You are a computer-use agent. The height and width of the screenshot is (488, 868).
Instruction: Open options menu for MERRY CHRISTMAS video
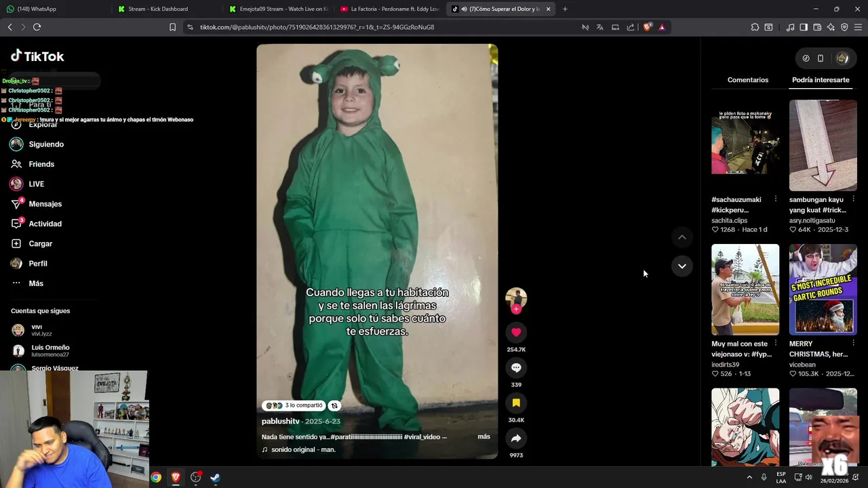853,343
